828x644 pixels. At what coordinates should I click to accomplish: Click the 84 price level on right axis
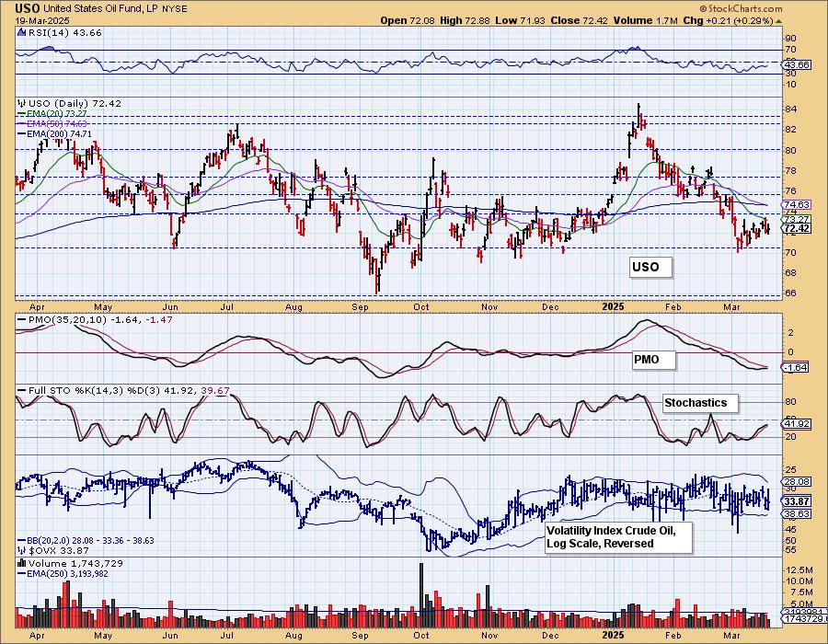(791, 109)
